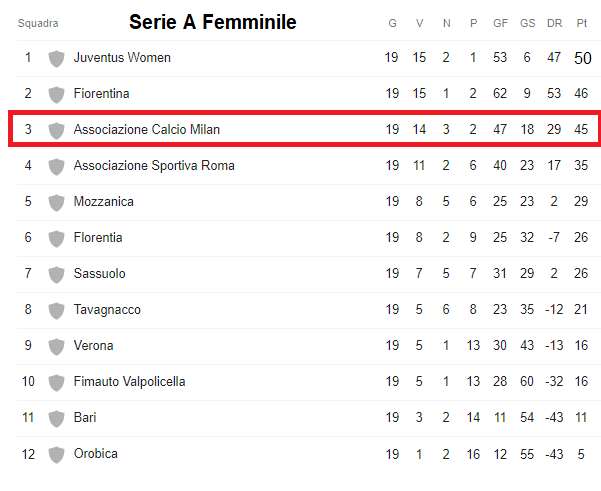Click the Associazione Calcio Milan shield icon
This screenshot has height=491, width=601.
coord(56,130)
